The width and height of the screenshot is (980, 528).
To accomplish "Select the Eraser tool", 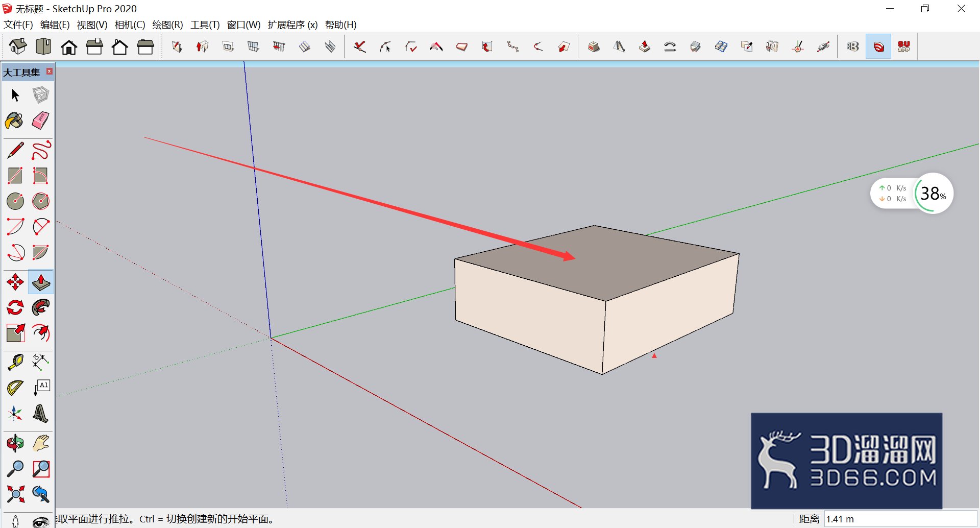I will (41, 121).
